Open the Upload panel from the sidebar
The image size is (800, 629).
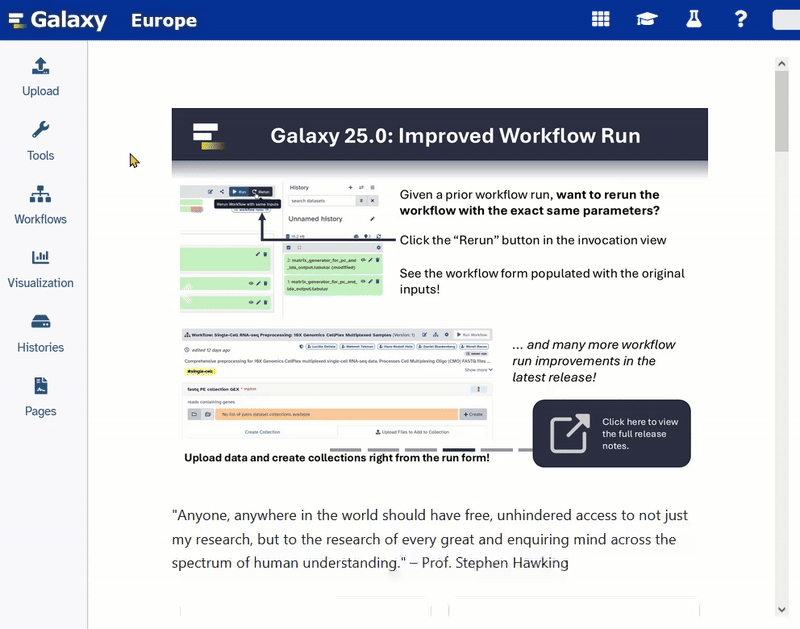coord(41,77)
